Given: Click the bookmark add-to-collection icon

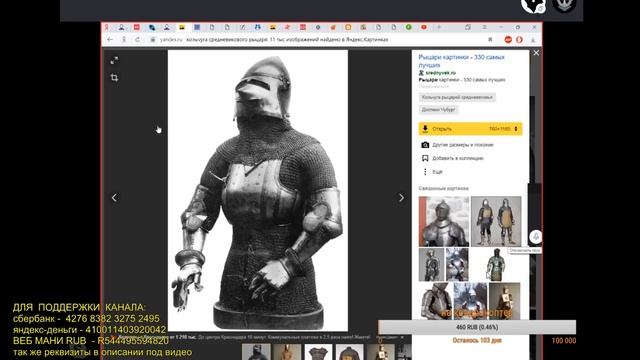Looking at the screenshot, I should (425, 158).
